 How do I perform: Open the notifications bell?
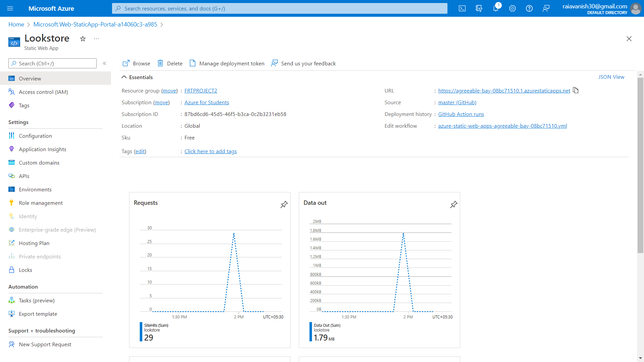click(x=495, y=8)
